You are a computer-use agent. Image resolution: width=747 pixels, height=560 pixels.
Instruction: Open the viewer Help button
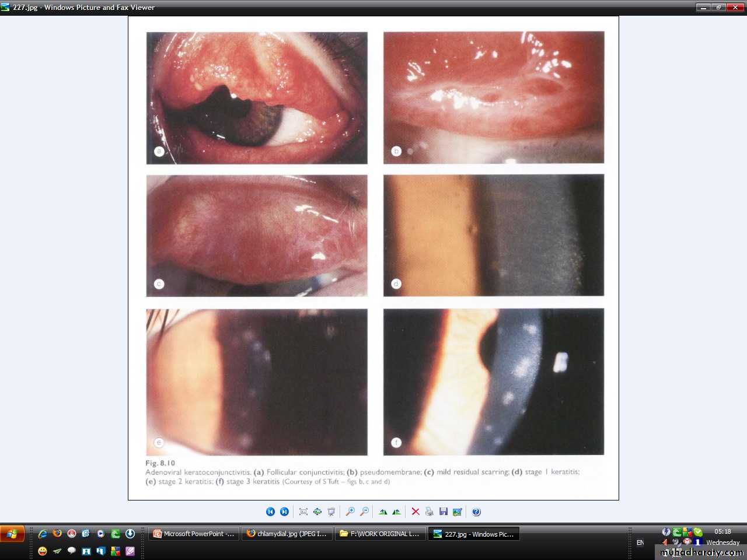pyautogui.click(x=476, y=512)
